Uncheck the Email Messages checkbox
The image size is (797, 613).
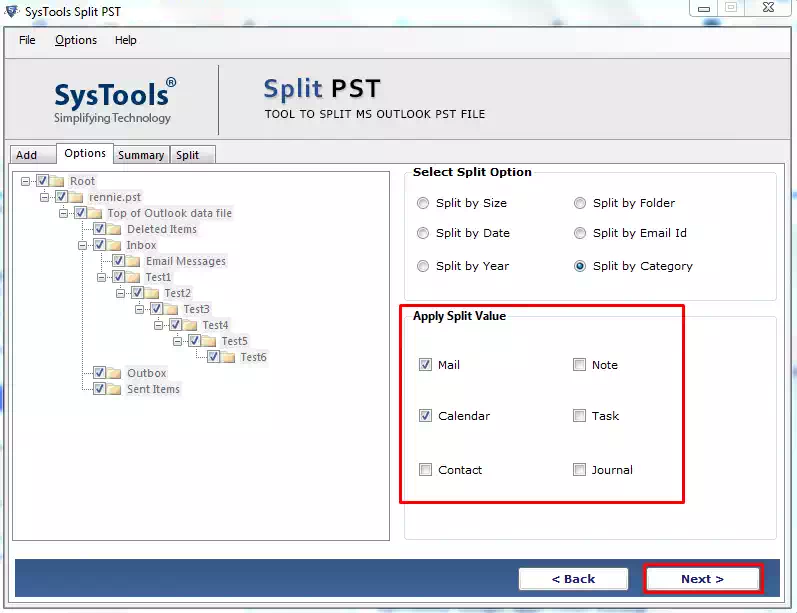click(118, 261)
